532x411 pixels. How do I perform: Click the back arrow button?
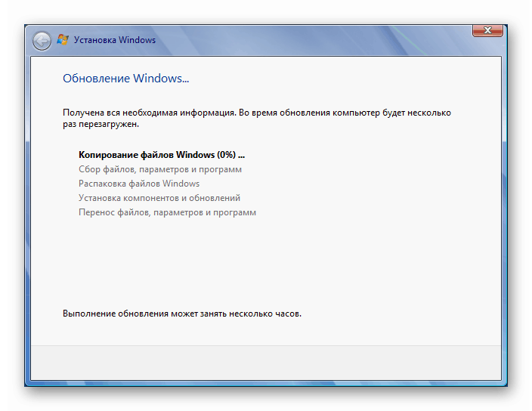(42, 41)
